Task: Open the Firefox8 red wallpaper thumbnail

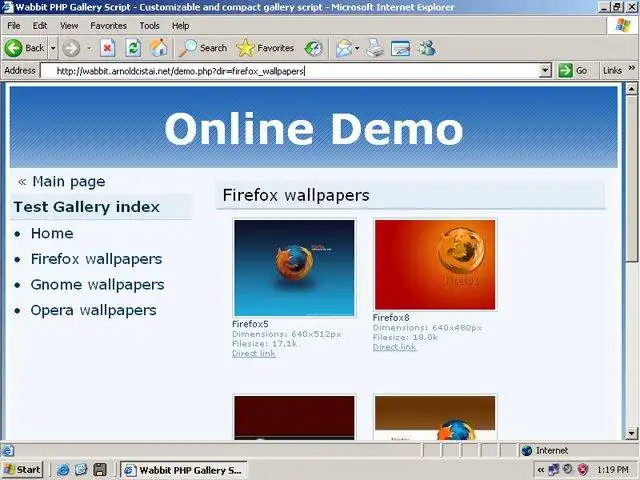Action: 435,264
